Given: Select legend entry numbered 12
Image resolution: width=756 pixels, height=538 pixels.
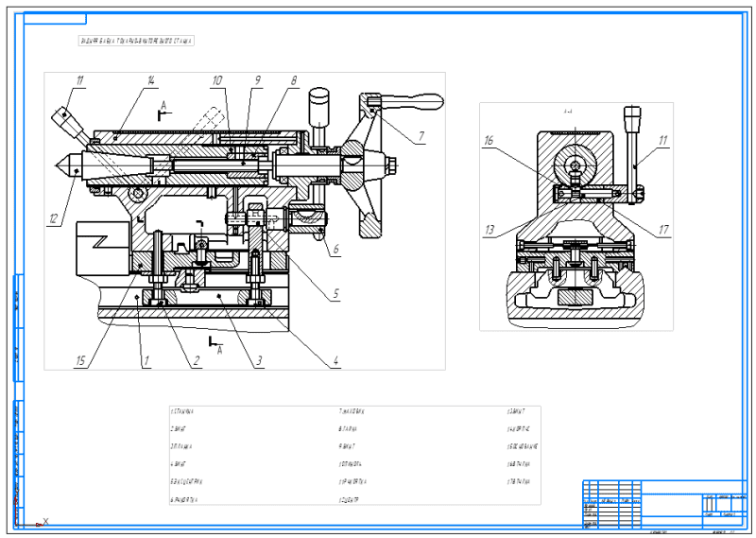Looking at the screenshot, I should click(x=349, y=500).
